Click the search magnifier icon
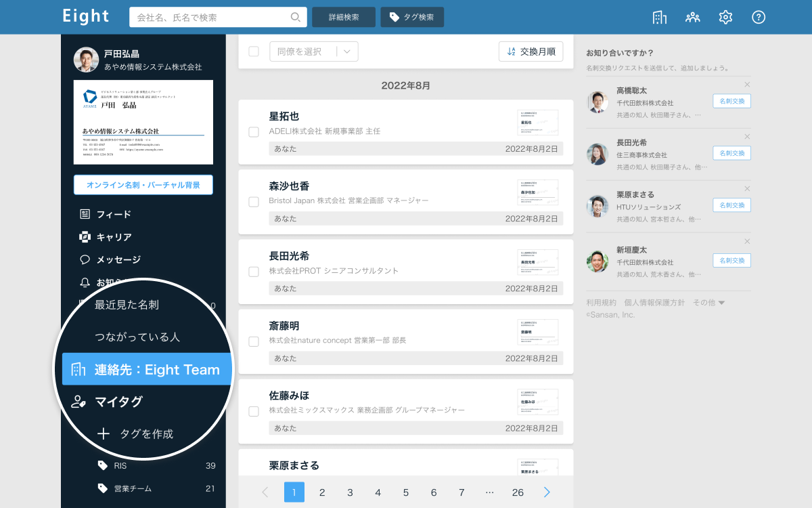This screenshot has width=812, height=508. tap(296, 17)
